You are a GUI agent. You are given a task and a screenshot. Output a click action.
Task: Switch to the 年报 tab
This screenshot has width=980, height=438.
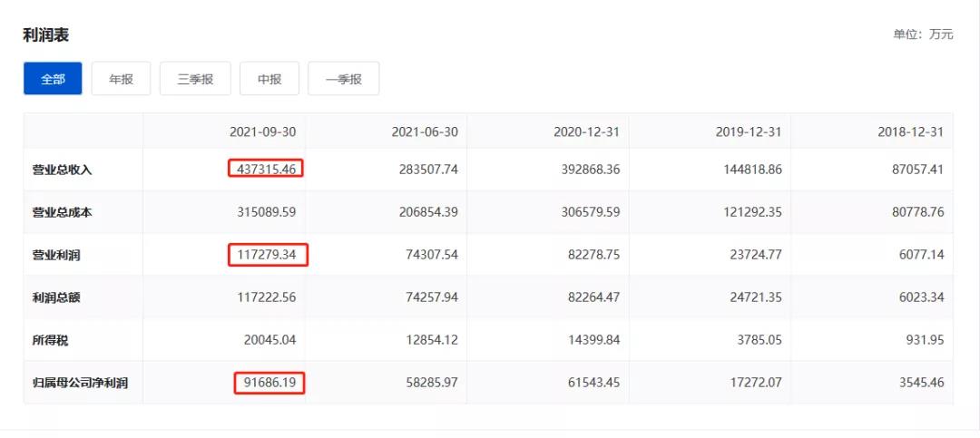121,79
